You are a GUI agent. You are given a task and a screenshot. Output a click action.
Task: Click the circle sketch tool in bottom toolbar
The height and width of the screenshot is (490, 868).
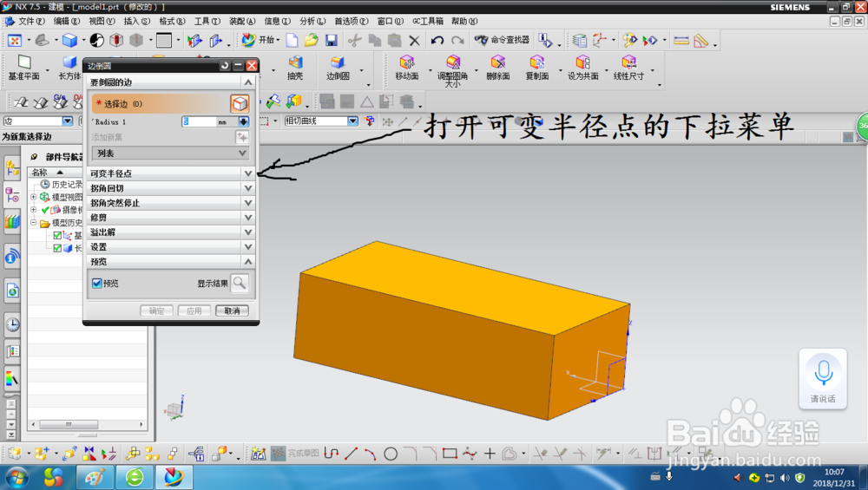(391, 454)
